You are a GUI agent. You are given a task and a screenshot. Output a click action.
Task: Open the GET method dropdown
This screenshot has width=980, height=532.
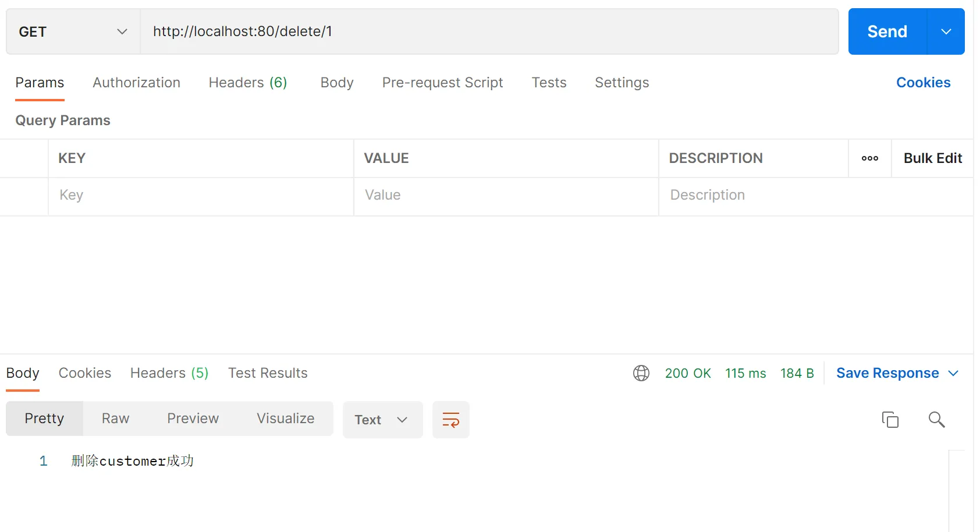[x=73, y=31]
